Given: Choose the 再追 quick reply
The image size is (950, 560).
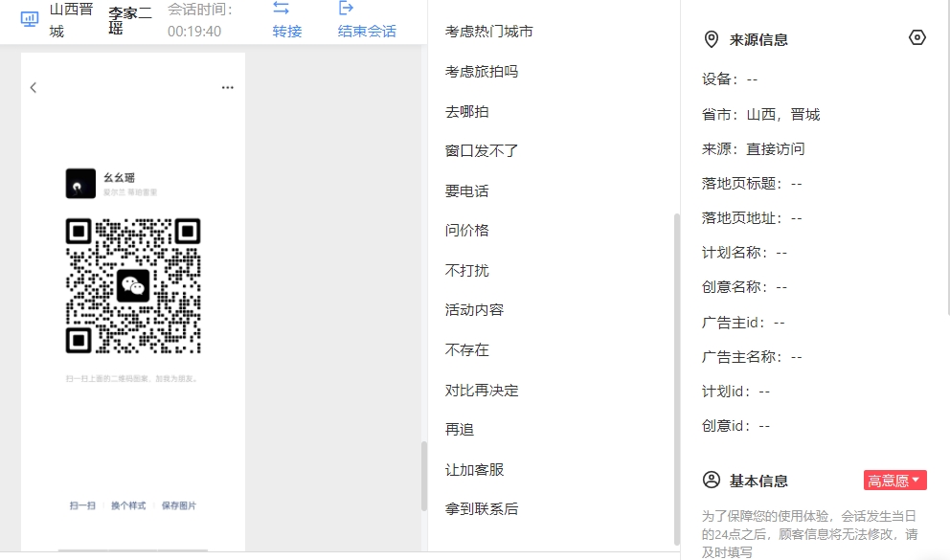Looking at the screenshot, I should pyautogui.click(x=460, y=429).
